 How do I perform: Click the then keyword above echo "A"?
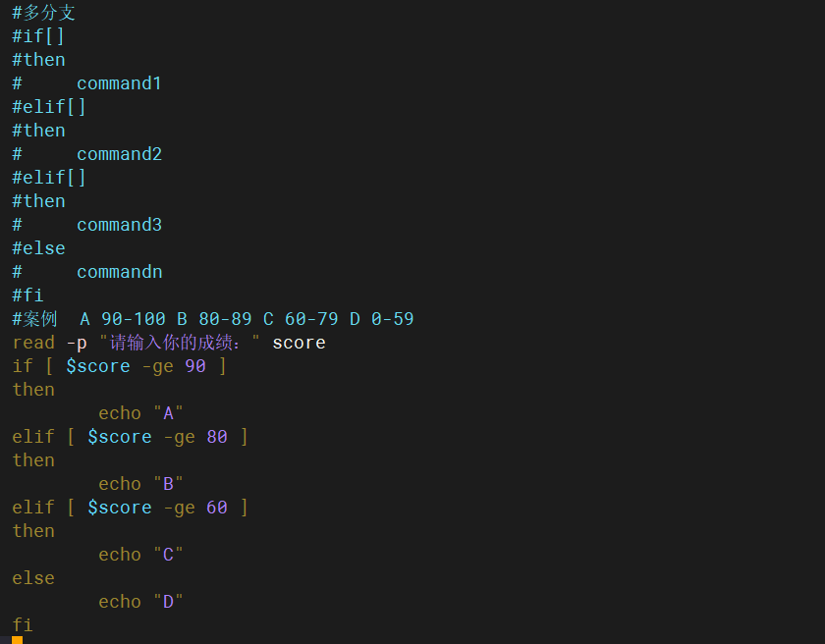point(33,390)
